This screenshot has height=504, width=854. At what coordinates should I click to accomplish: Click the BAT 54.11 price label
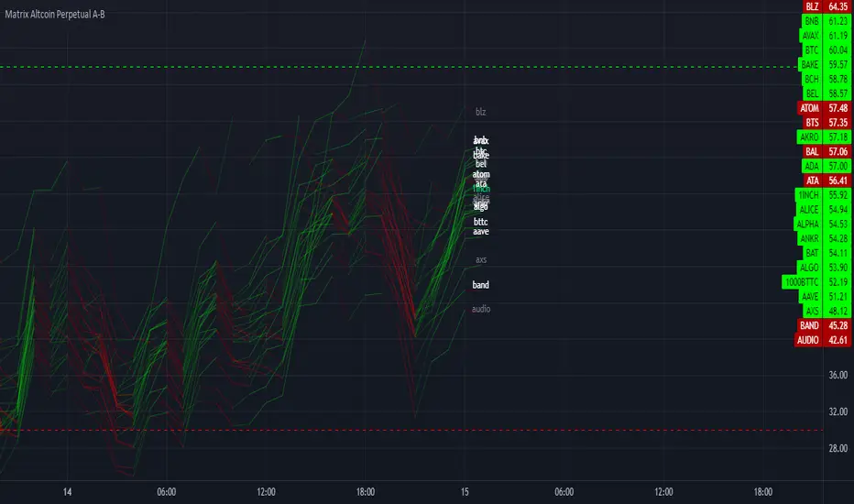[x=827, y=253]
